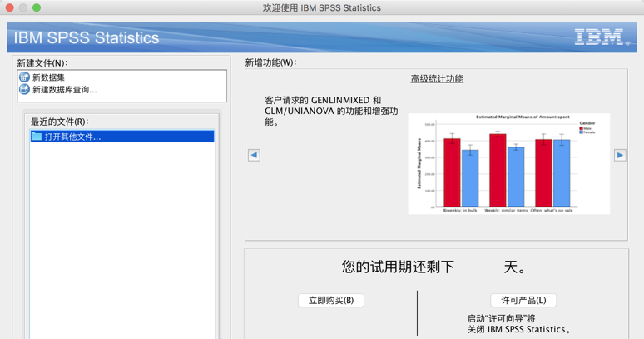The width and height of the screenshot is (644, 339).
Task: Minimize the window with the yellow button
Action: click(x=23, y=7)
